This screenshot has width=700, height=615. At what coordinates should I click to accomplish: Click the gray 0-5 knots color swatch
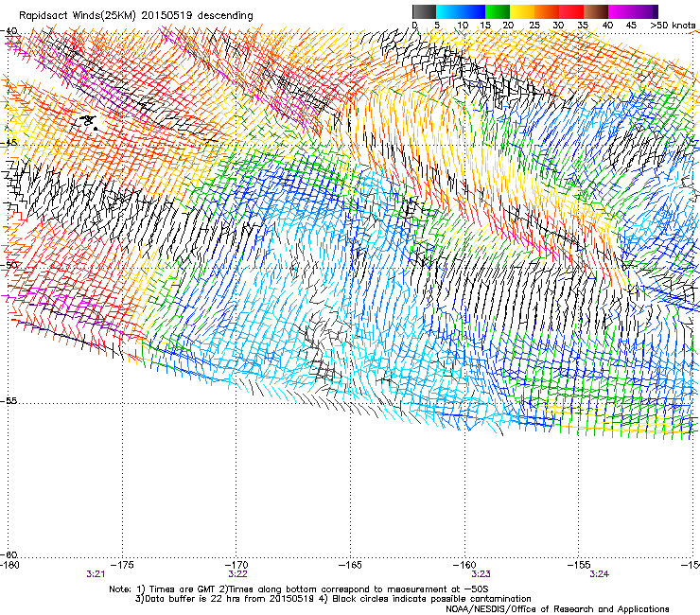[424, 11]
